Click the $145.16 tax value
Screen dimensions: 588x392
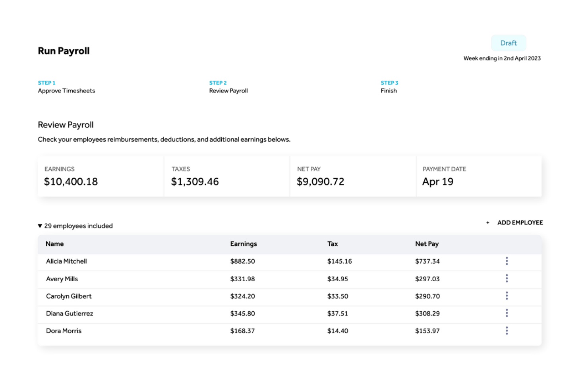point(340,261)
